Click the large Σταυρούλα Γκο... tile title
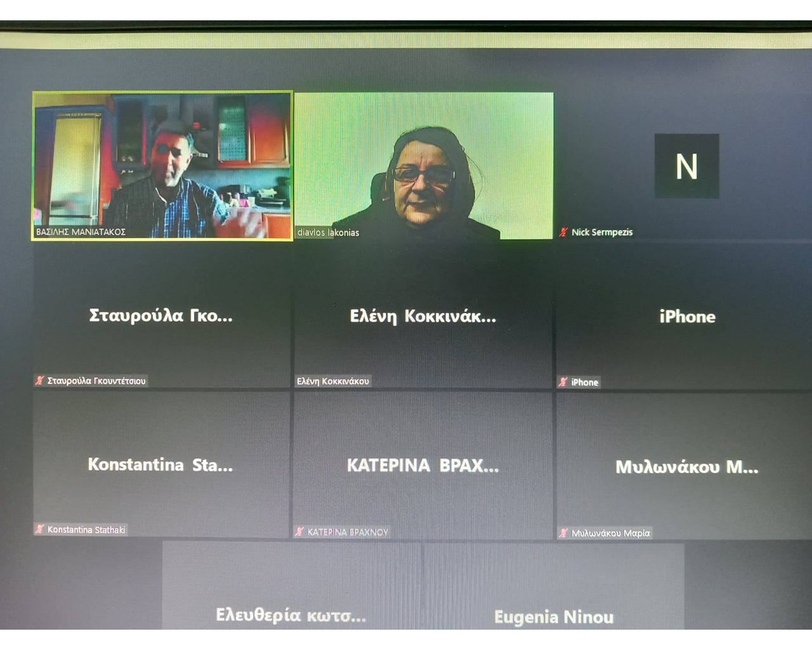The image size is (812, 650). pyautogui.click(x=161, y=315)
